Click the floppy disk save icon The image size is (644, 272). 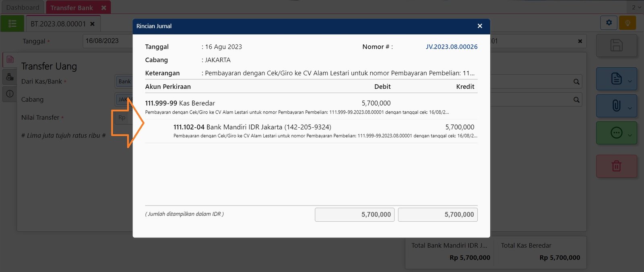pyautogui.click(x=616, y=45)
